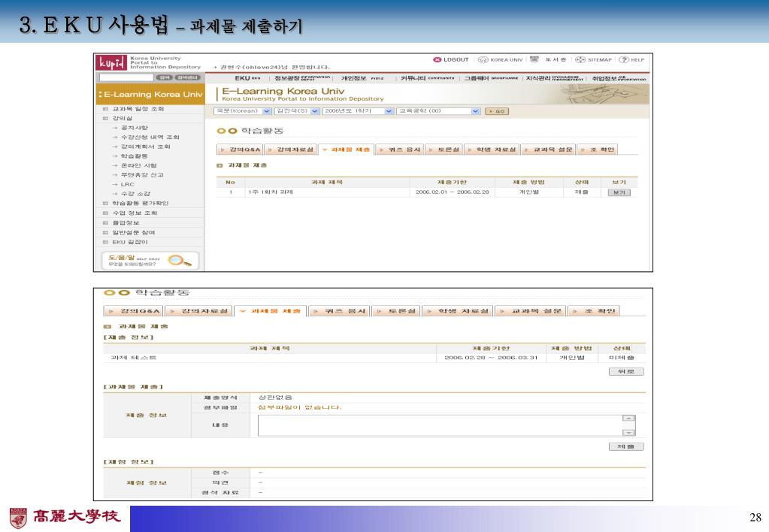Click the 2006.02.01 ~ 2006.02.28 deadline cell
Screen dimensions: 769x532
(x=453, y=192)
